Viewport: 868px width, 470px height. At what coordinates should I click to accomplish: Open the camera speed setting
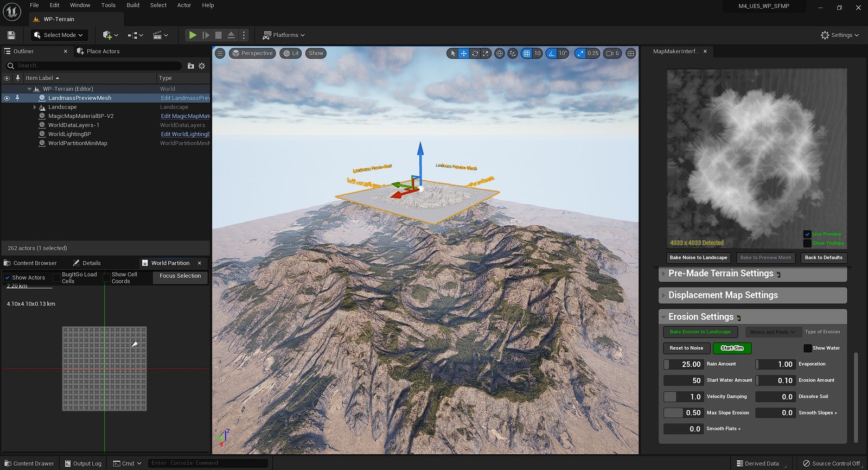point(612,53)
